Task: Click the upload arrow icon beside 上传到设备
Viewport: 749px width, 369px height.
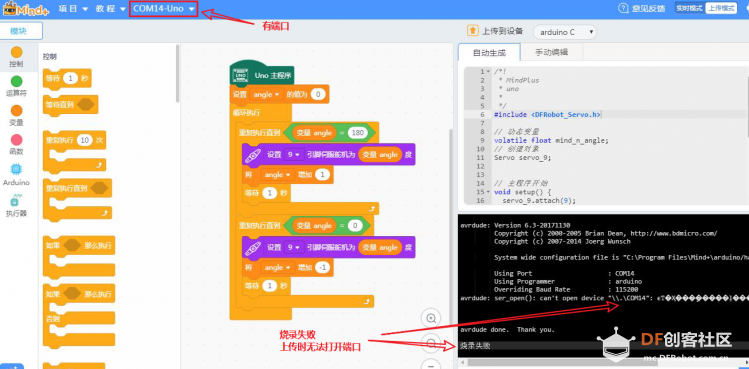Action: click(x=472, y=31)
